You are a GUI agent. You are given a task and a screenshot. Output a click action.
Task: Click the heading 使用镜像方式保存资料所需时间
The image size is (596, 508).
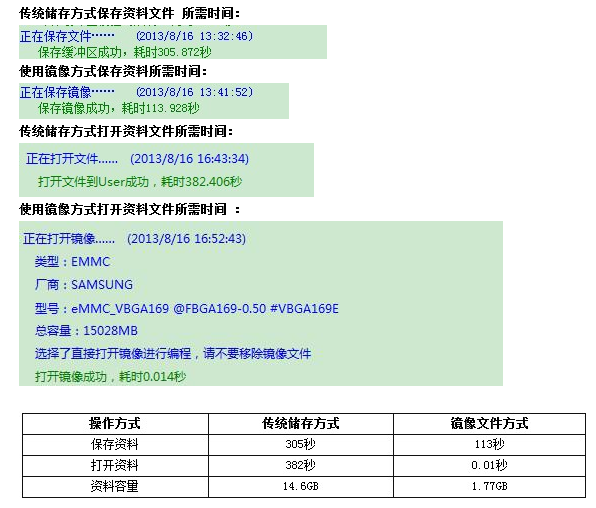tap(113, 71)
